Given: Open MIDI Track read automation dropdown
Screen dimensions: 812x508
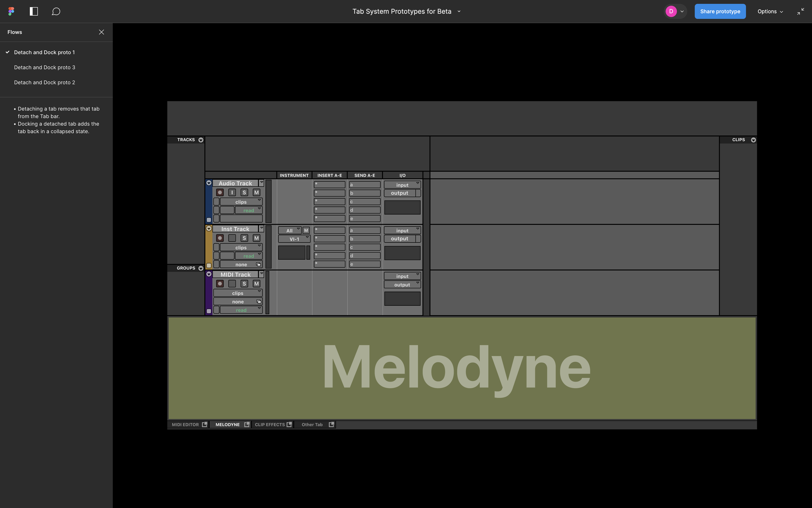Looking at the screenshot, I should pyautogui.click(x=241, y=310).
